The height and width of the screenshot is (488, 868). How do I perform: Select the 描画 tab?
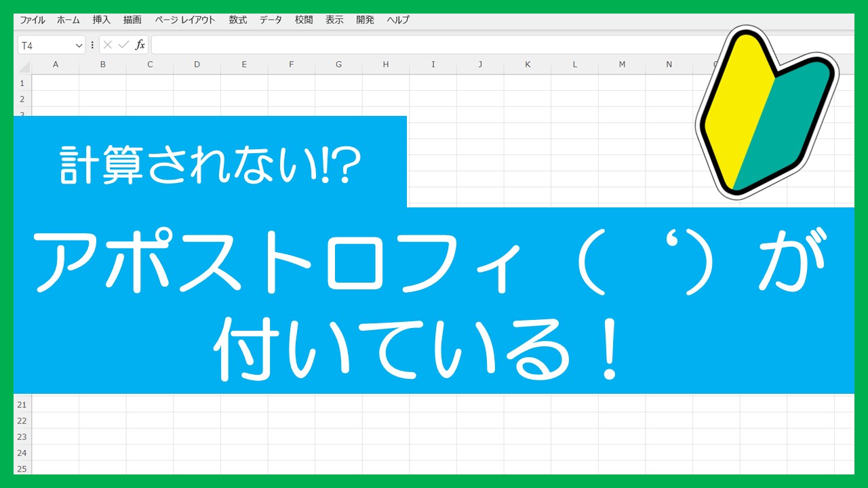pos(132,20)
